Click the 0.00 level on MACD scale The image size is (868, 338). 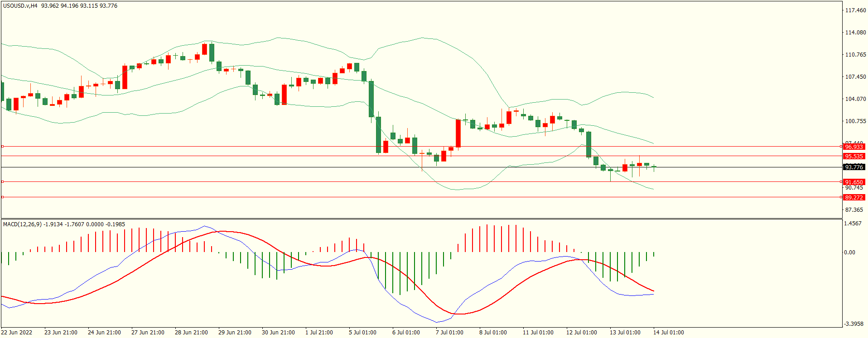pos(849,252)
